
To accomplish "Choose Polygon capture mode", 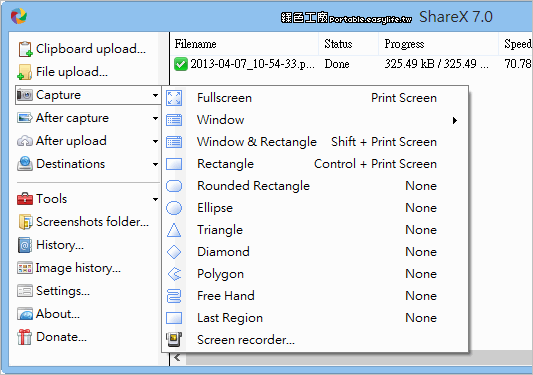I will [x=315, y=274].
